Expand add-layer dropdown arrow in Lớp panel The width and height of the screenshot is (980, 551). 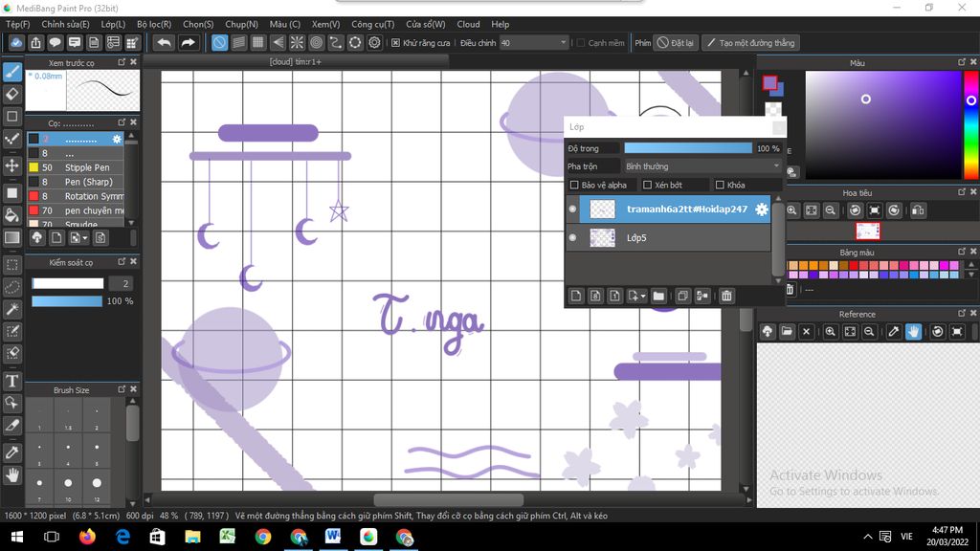(643, 297)
